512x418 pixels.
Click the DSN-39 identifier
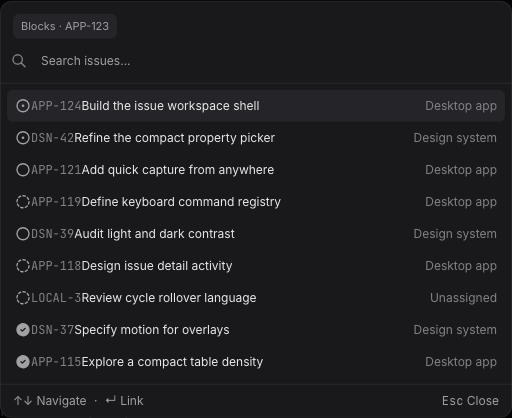pos(52,234)
